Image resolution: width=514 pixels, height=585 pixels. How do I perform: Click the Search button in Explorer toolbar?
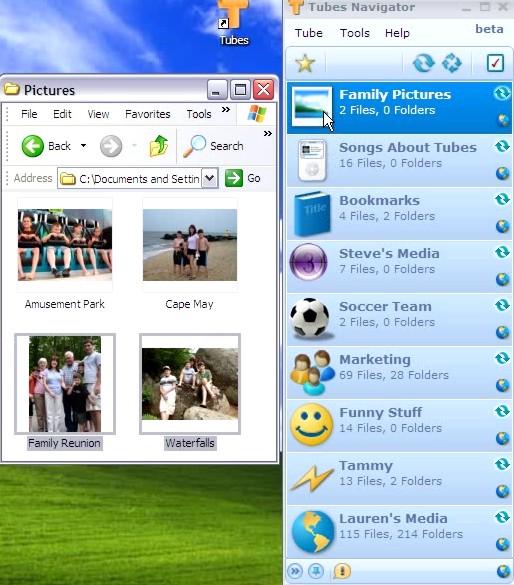(x=214, y=146)
